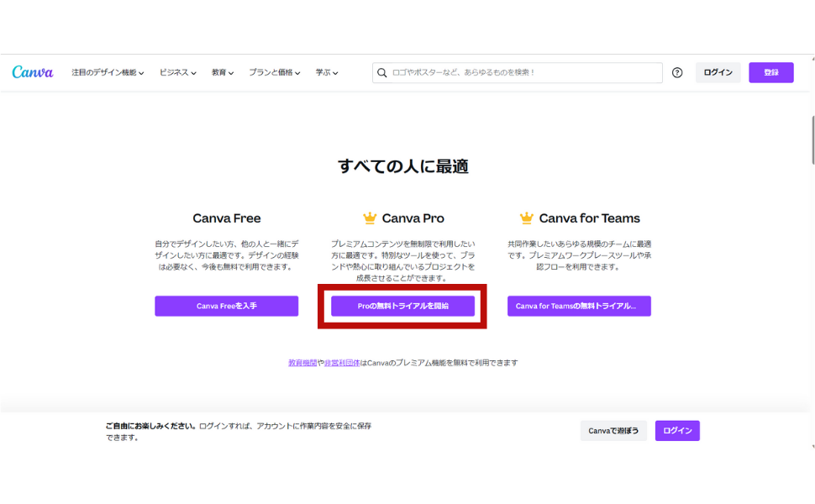
Task: Click the Canva for Teamsの無料トライアル button
Action: [x=579, y=306]
